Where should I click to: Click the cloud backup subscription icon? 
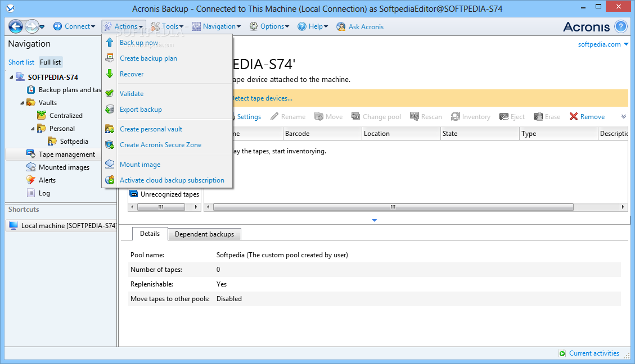tap(110, 180)
